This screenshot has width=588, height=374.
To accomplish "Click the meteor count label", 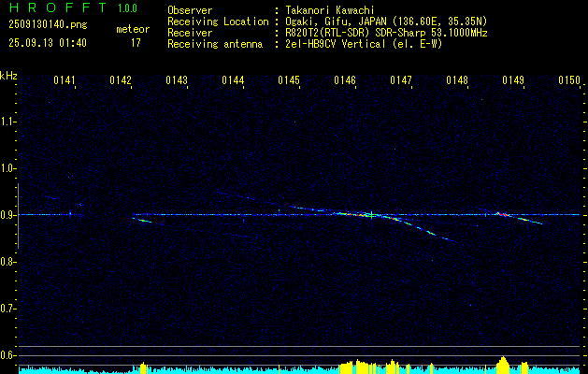I will click(x=133, y=29).
